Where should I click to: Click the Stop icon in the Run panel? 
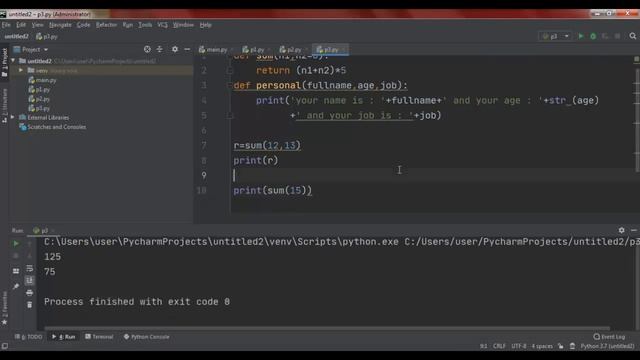pos(16,256)
